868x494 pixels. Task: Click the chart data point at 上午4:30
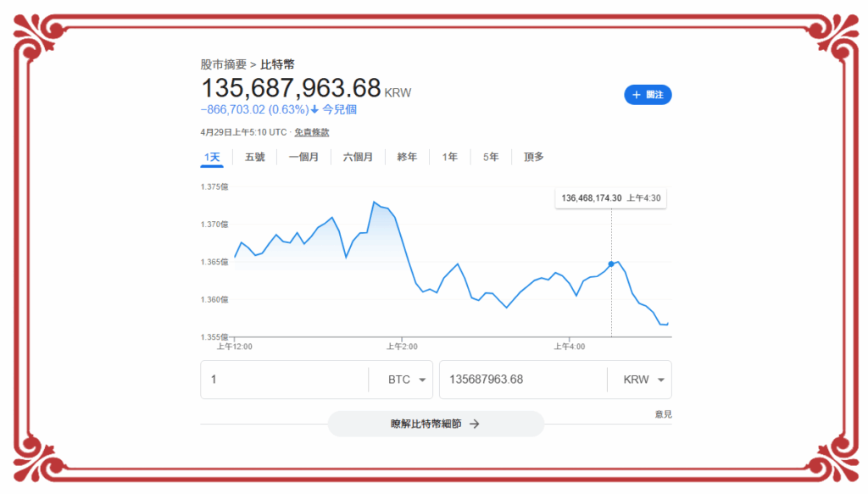pyautogui.click(x=611, y=264)
